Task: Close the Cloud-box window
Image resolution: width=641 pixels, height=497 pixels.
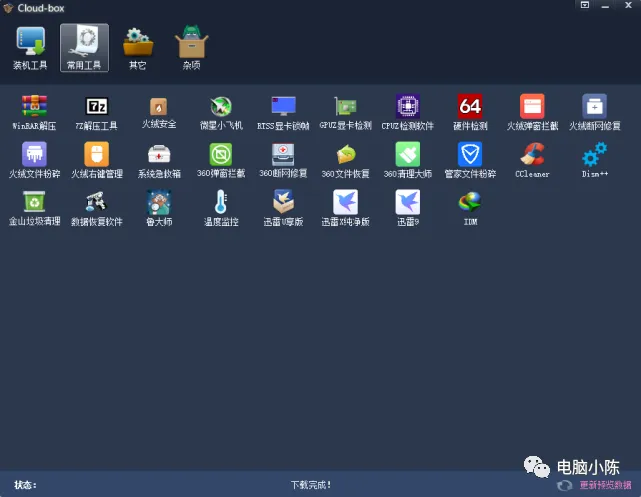Action: click(628, 5)
